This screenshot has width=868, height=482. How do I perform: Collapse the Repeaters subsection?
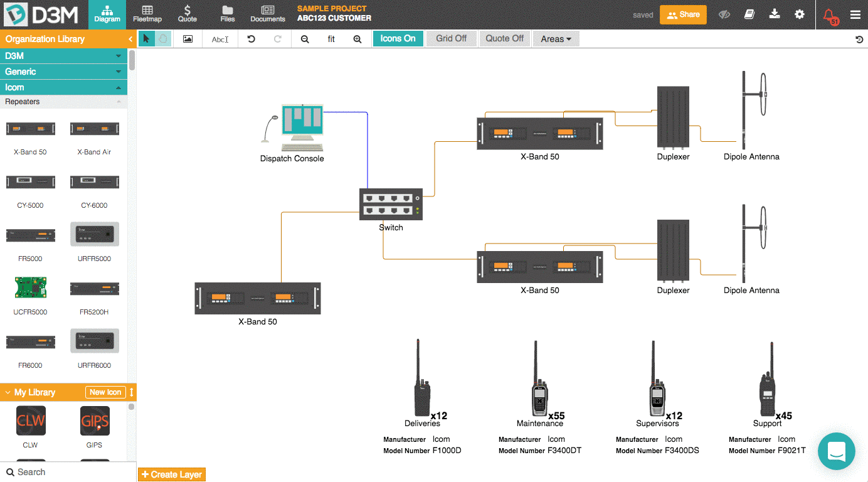click(x=63, y=102)
